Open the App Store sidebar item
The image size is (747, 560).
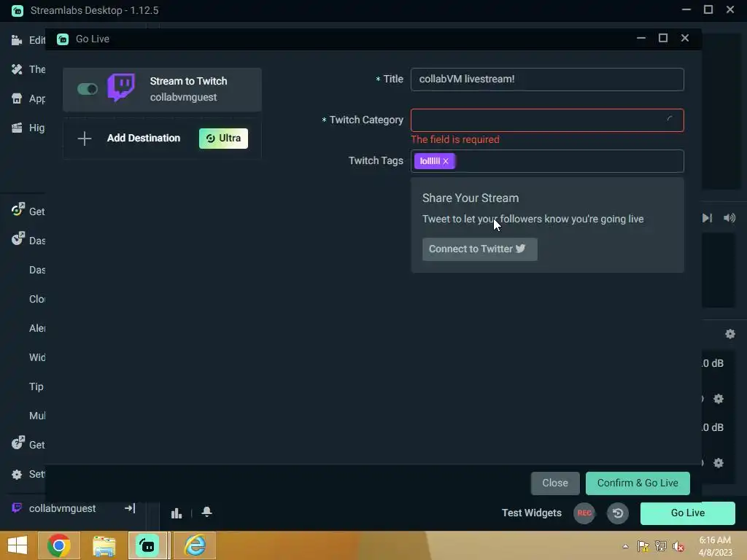click(28, 98)
